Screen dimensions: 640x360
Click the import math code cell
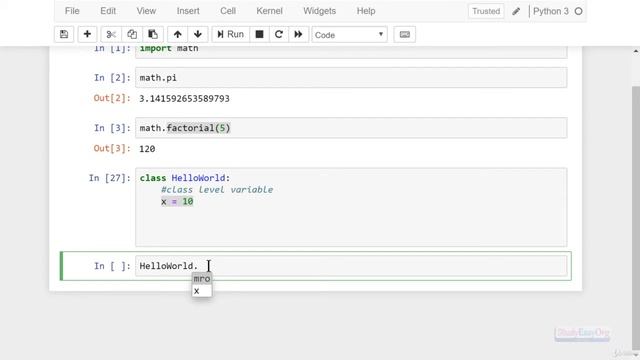pos(351,51)
